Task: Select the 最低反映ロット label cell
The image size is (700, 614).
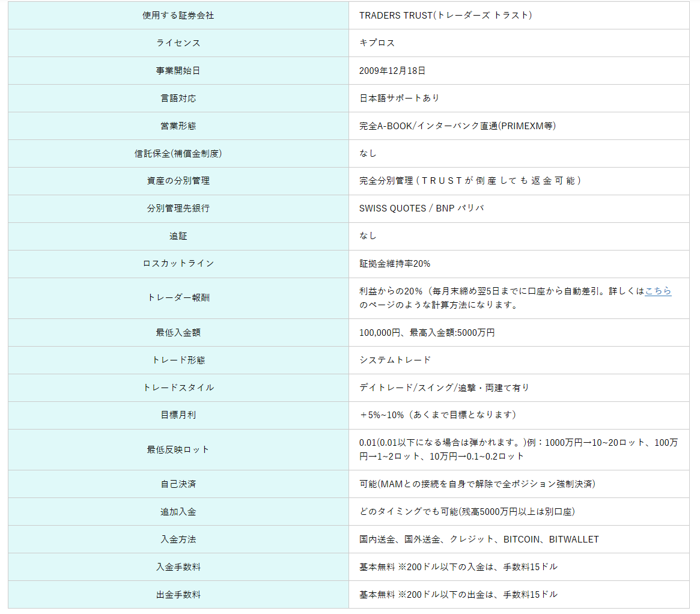Action: (x=178, y=450)
